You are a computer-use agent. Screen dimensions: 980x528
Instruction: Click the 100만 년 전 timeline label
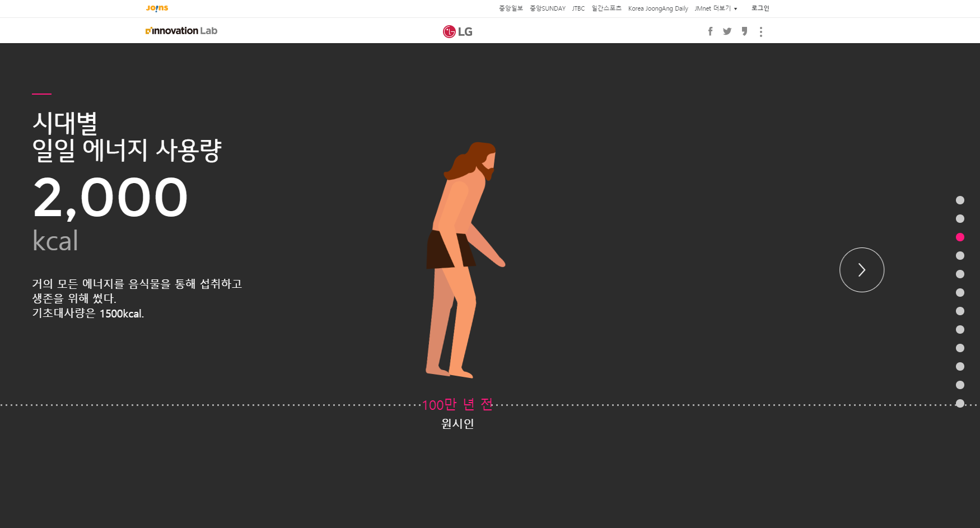(x=457, y=405)
